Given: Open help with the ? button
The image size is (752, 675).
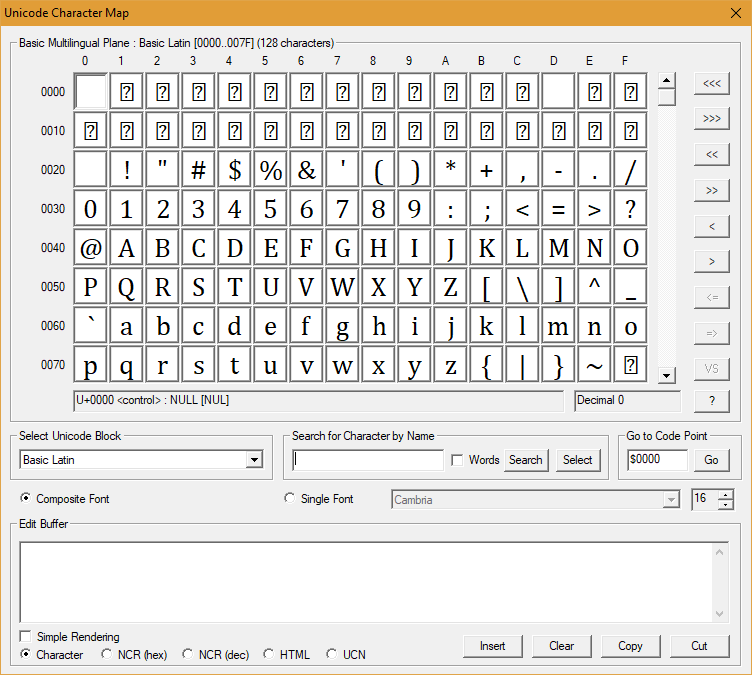Looking at the screenshot, I should click(x=712, y=401).
